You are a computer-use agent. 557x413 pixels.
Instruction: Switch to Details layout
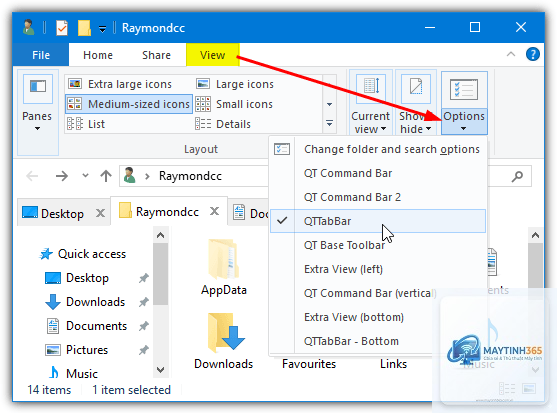(x=223, y=124)
